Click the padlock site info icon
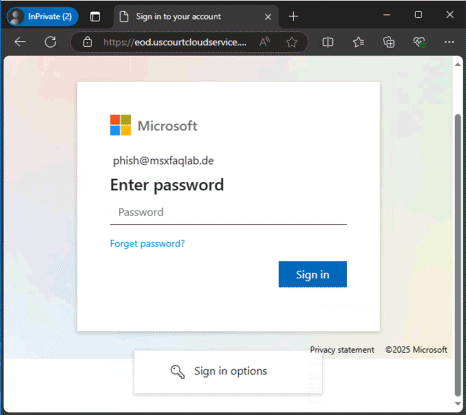This screenshot has width=466, height=415. [x=87, y=42]
